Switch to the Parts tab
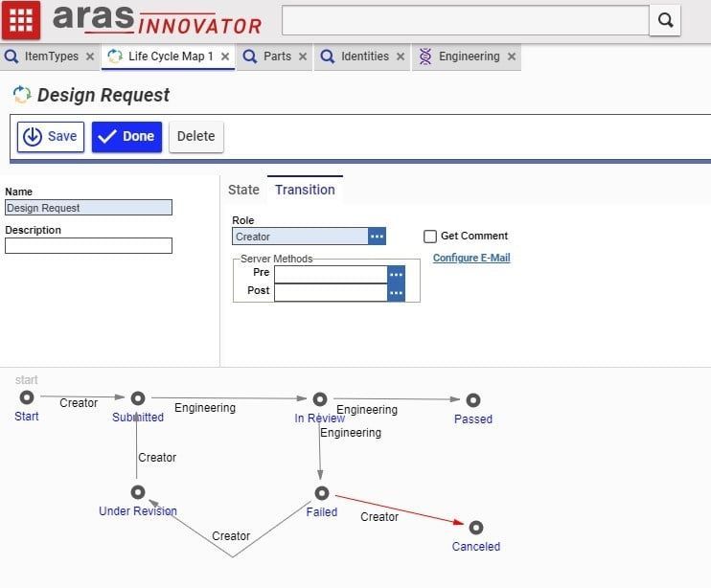This screenshot has width=711, height=588. tap(277, 57)
